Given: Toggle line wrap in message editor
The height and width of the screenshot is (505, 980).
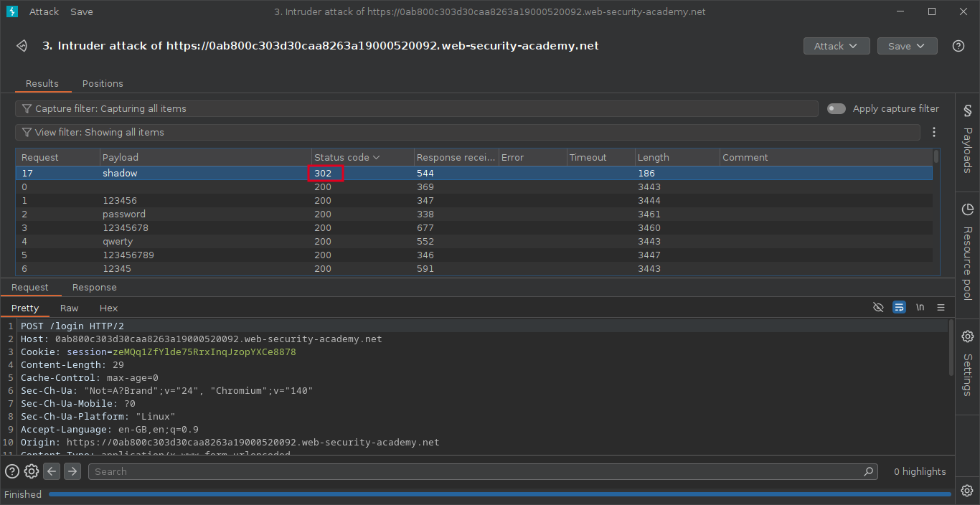Looking at the screenshot, I should pyautogui.click(x=899, y=308).
